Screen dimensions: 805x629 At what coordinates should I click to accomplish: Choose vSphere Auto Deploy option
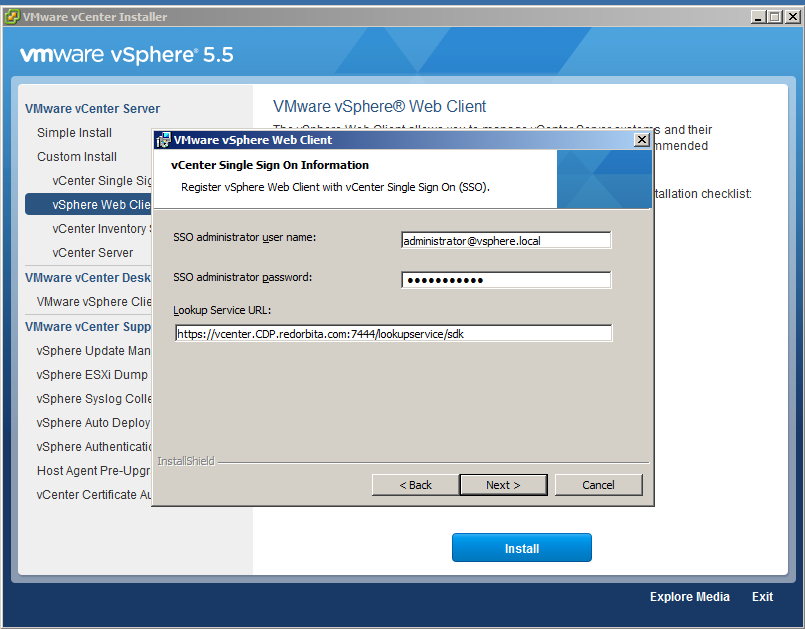coord(93,423)
